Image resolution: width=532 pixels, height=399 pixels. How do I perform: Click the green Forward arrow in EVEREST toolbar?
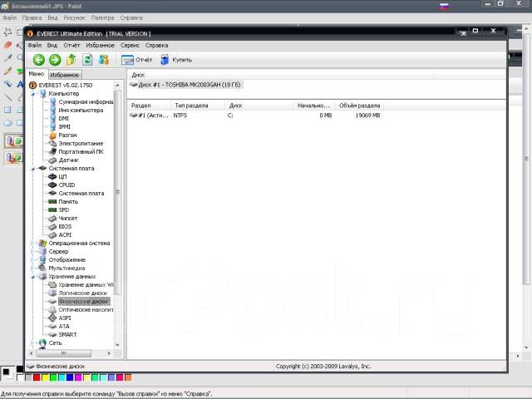pyautogui.click(x=54, y=60)
